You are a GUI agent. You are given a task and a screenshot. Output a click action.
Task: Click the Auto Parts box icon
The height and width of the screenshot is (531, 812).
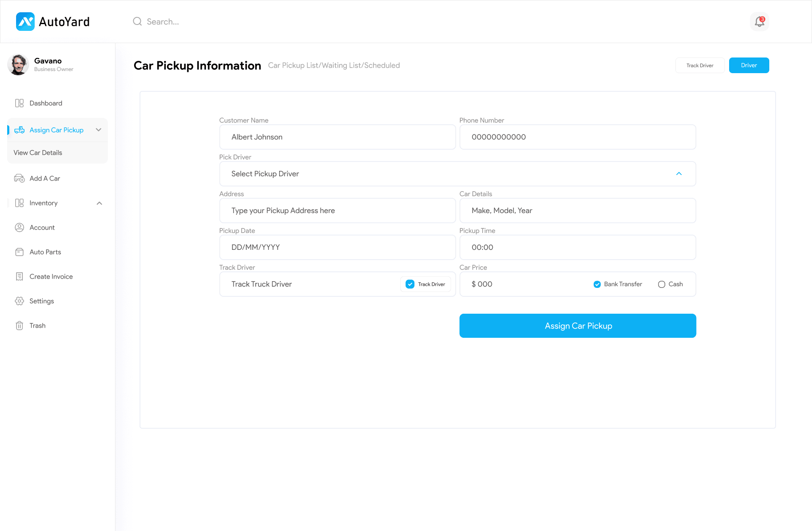[x=19, y=252]
